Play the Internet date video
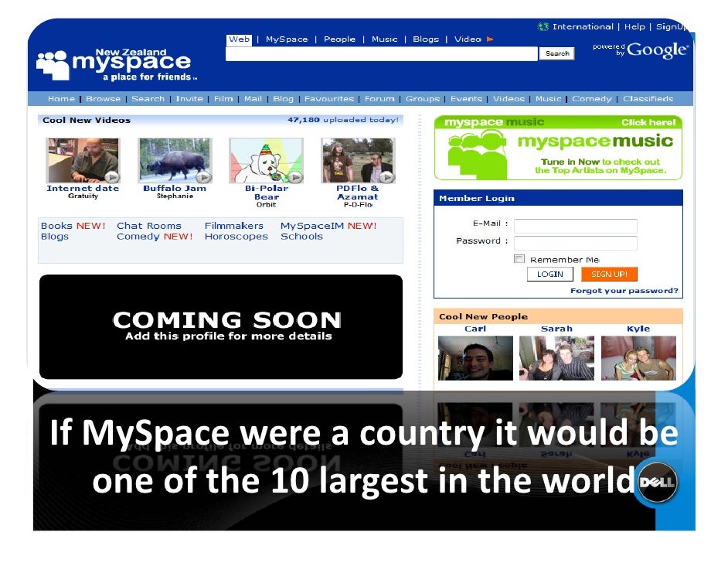This screenshot has height=563, width=728. click(112, 177)
